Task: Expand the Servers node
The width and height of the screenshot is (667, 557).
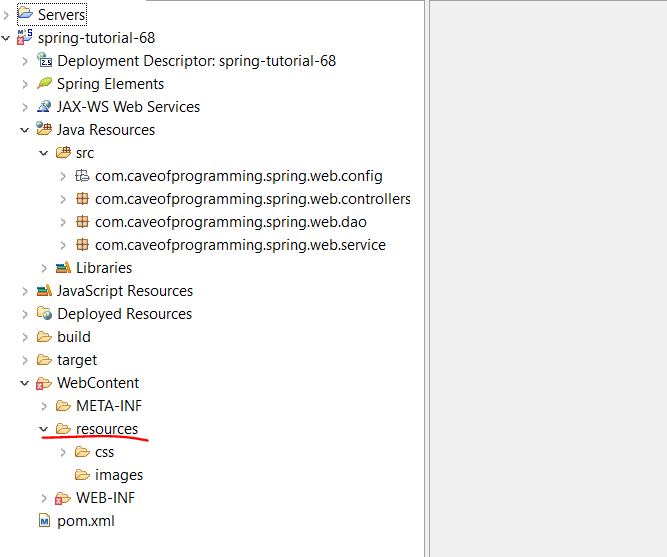Action: pyautogui.click(x=6, y=15)
